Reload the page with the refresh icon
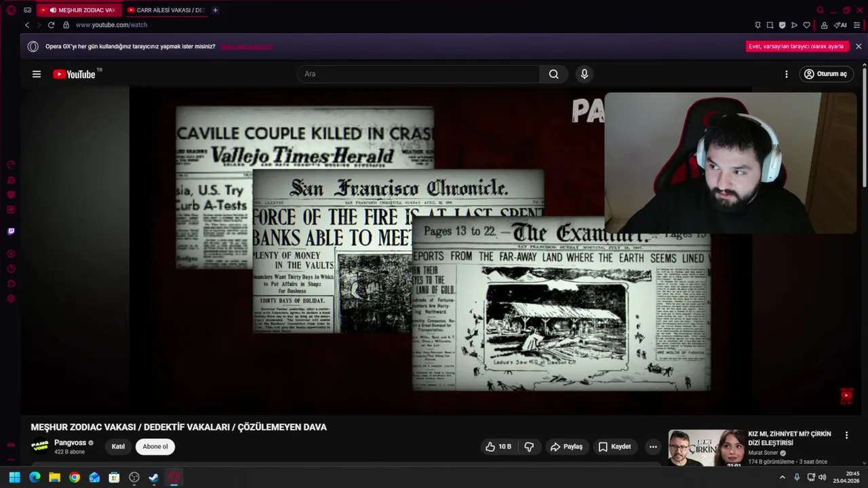The image size is (868, 488). coord(51,25)
